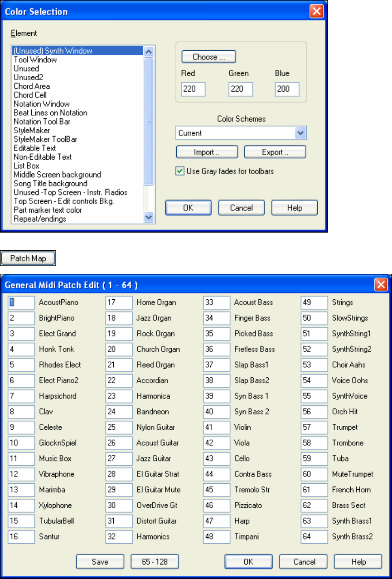392x579 pixels.
Task: Click the Synth Brass2 patch number field
Action: click(315, 536)
